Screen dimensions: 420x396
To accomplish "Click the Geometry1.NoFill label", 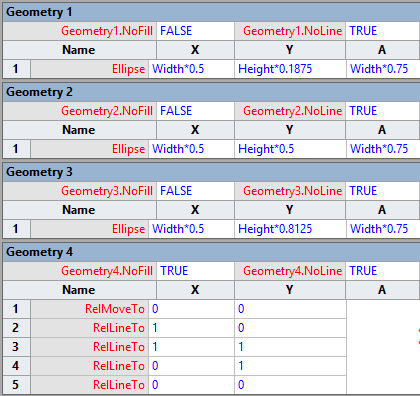I will [x=107, y=31].
